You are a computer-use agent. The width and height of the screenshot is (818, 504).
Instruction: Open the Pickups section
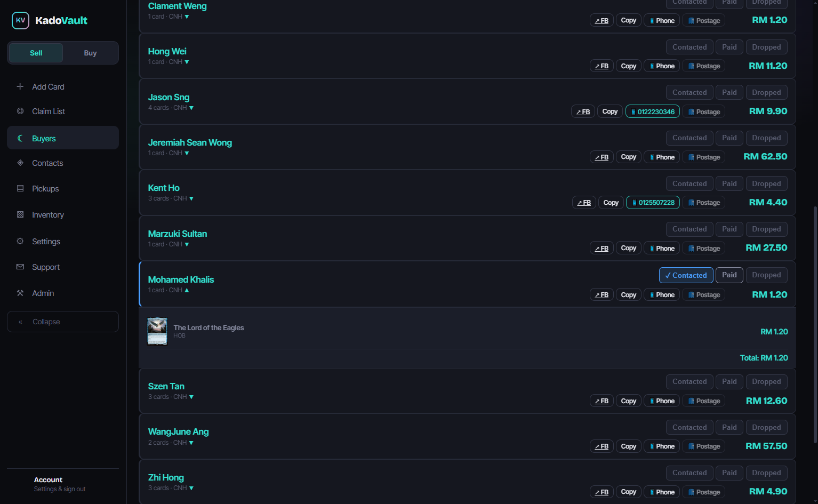pos(63,188)
